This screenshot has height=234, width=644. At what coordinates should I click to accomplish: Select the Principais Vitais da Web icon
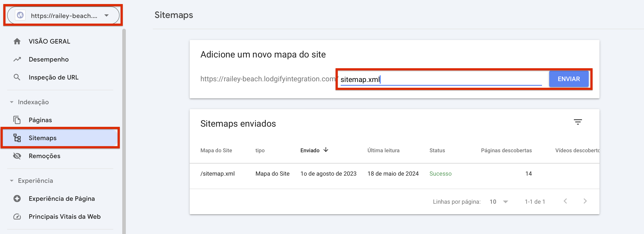17,216
